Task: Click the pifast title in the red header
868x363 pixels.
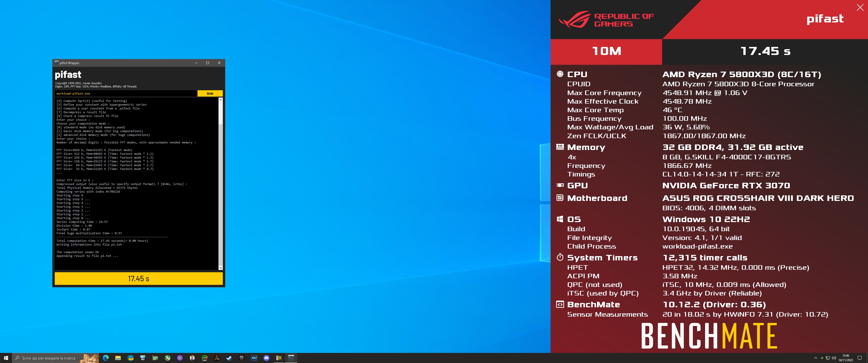Action: [x=825, y=19]
